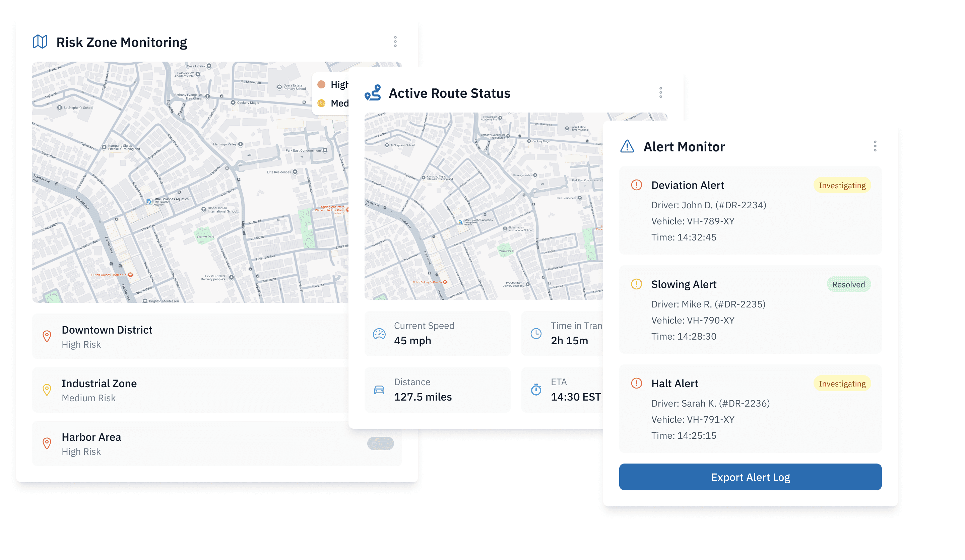
Task: Click the '45 mph' current speed value
Action: pyautogui.click(x=412, y=341)
